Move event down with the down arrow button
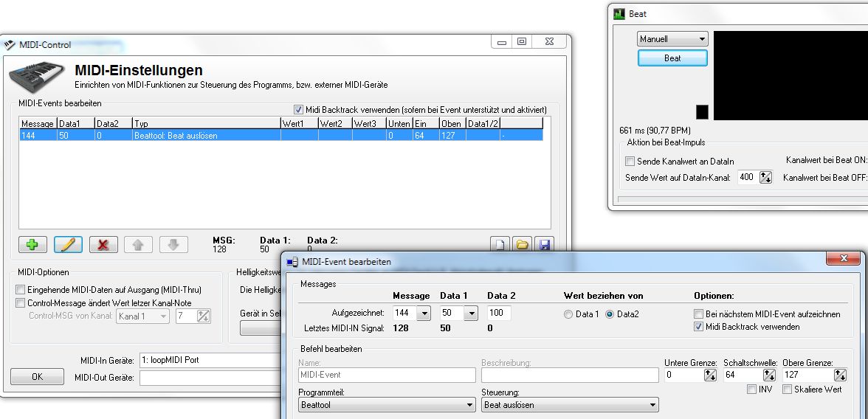Viewport: 868px width, 419px height. point(173,244)
